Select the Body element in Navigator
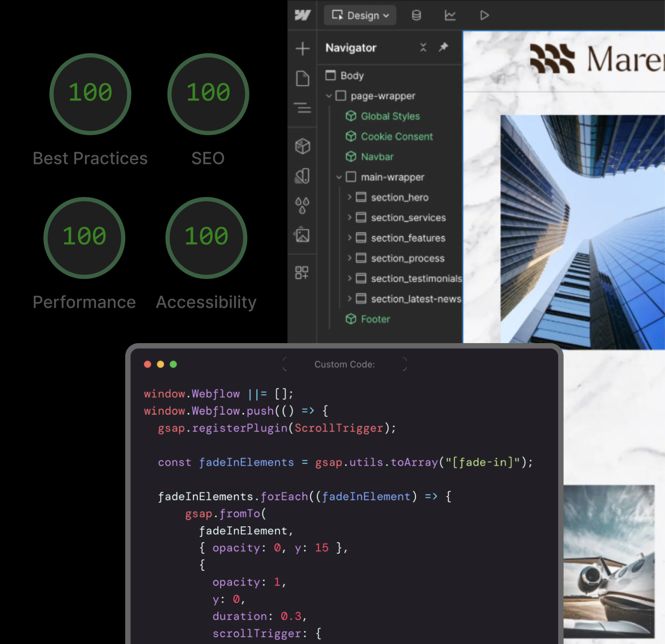665x644 pixels. click(351, 76)
